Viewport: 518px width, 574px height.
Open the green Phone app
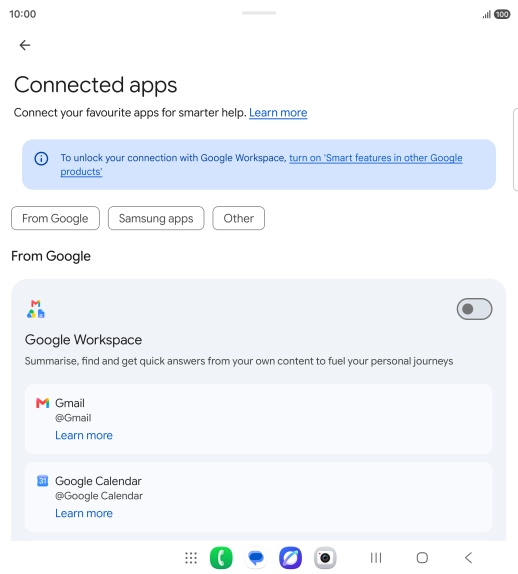[221, 558]
